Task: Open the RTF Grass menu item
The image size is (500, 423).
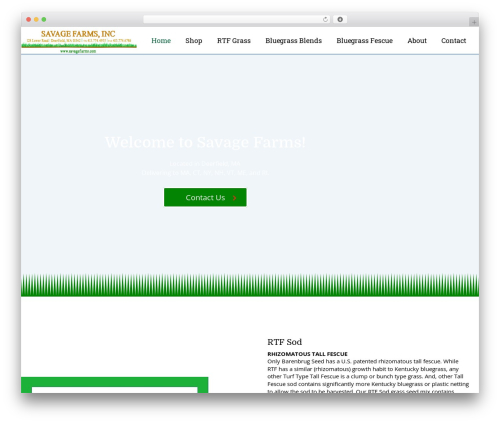Action: point(234,41)
